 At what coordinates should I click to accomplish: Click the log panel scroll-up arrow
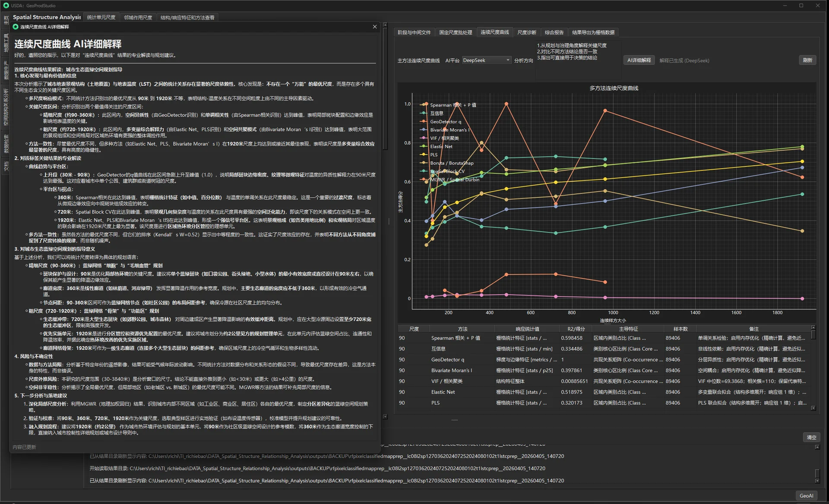(817, 447)
